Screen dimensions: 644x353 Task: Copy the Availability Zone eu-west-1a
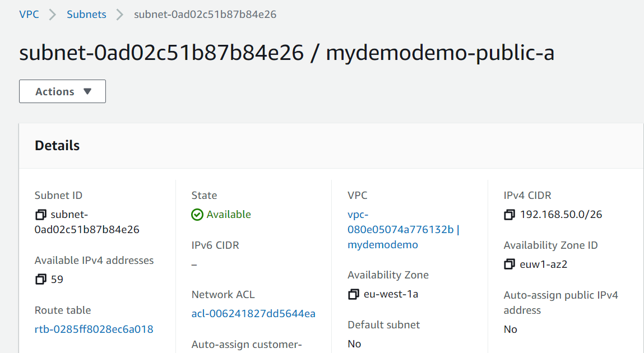click(353, 294)
